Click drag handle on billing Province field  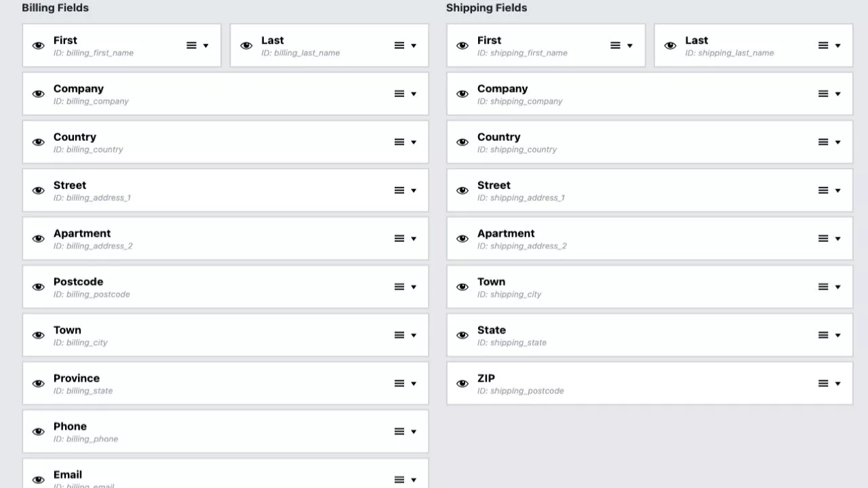tap(399, 384)
